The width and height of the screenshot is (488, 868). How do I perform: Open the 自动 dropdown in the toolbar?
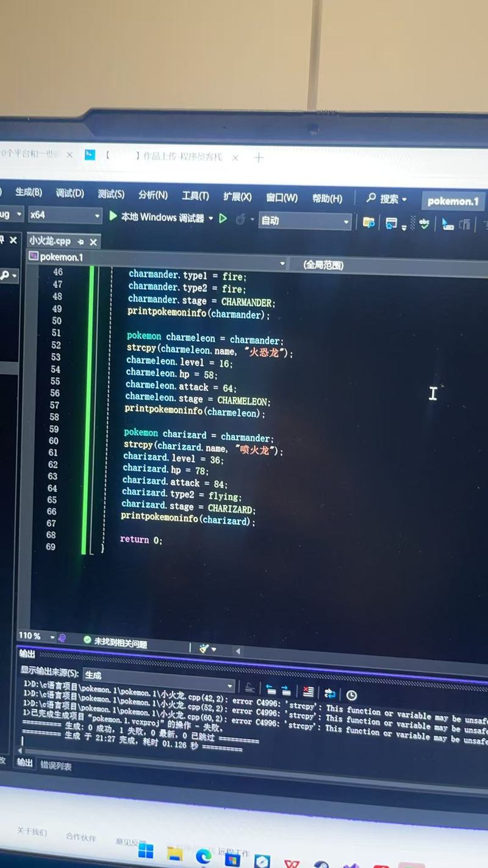pyautogui.click(x=305, y=220)
